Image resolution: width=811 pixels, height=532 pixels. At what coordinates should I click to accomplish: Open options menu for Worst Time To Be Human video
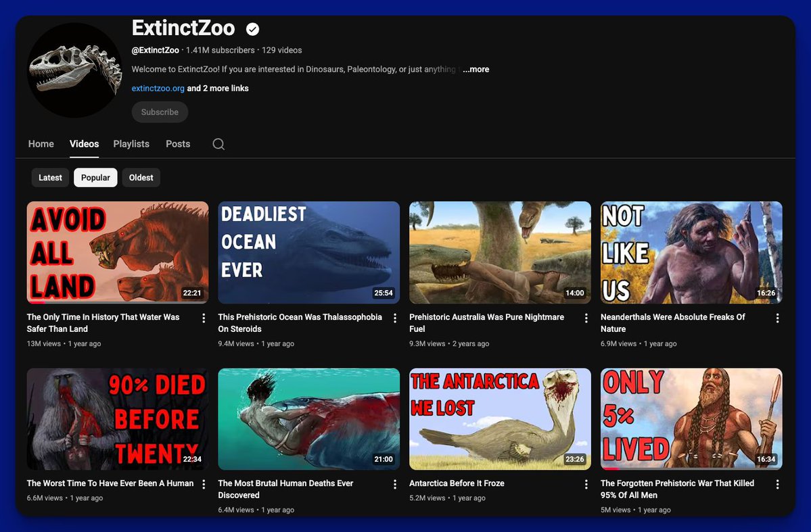204,484
